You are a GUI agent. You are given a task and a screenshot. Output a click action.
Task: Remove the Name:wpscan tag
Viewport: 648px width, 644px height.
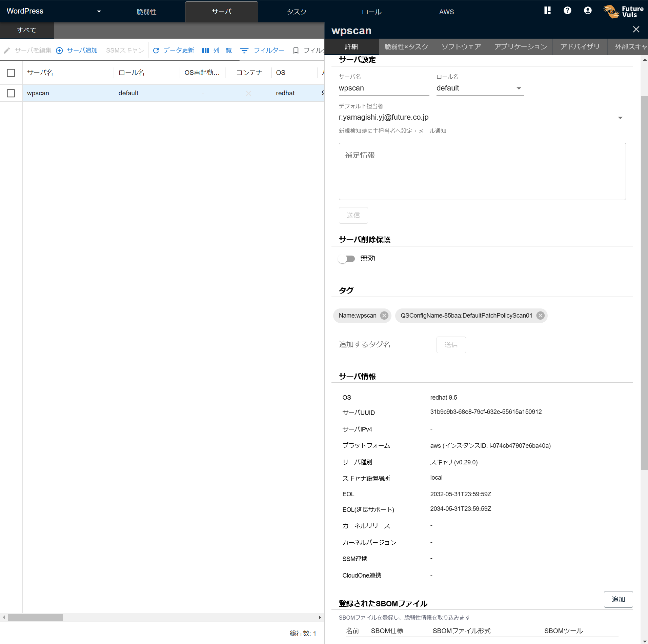pyautogui.click(x=384, y=316)
